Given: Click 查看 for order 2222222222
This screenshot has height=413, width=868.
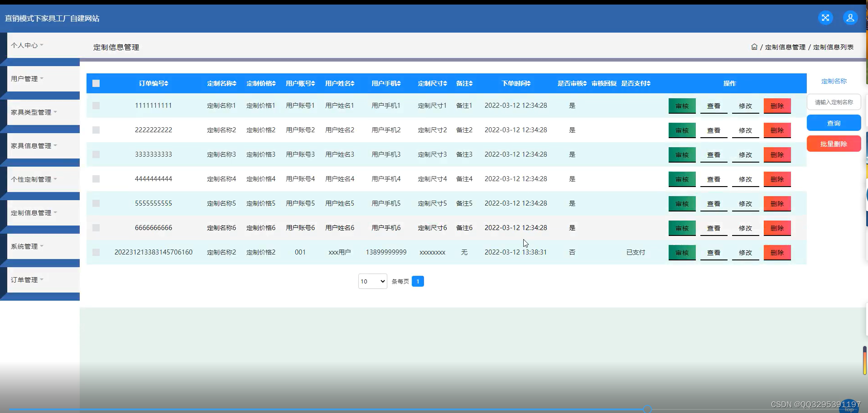Looking at the screenshot, I should (714, 130).
